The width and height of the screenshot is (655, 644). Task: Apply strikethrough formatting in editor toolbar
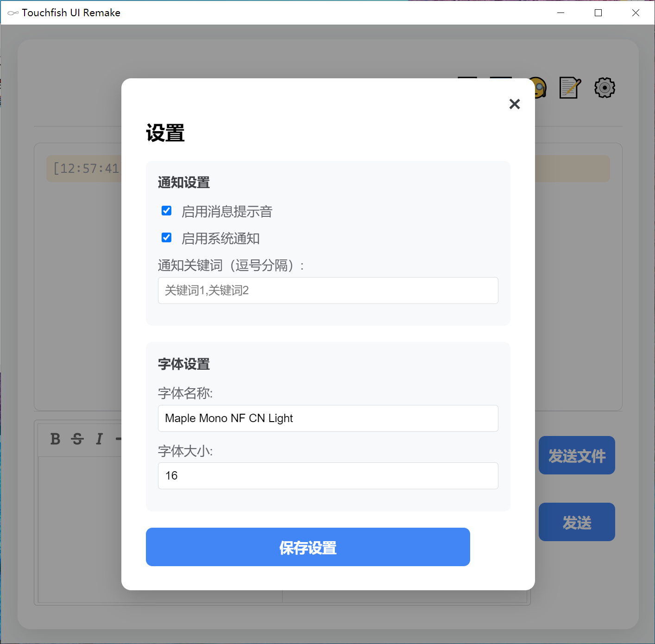[x=77, y=439]
